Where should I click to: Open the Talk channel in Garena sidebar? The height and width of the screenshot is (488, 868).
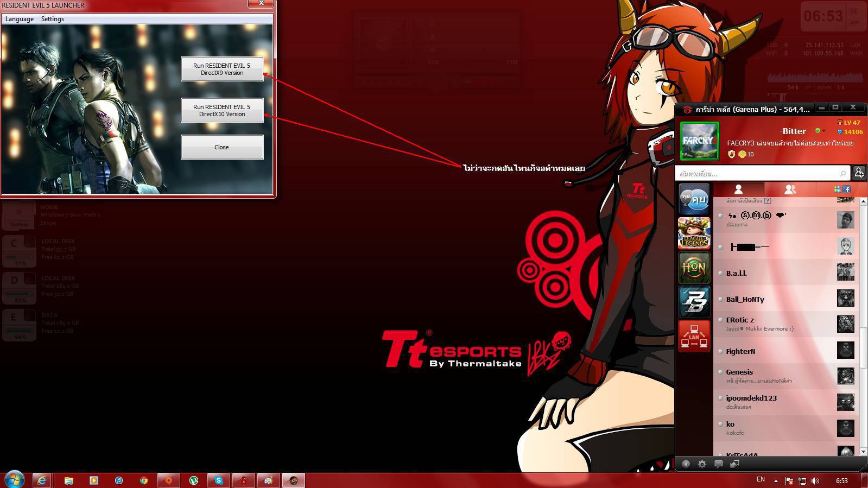pyautogui.click(x=694, y=199)
